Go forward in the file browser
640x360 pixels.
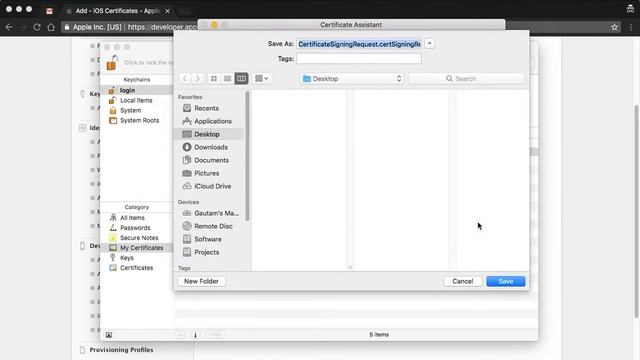coord(198,78)
